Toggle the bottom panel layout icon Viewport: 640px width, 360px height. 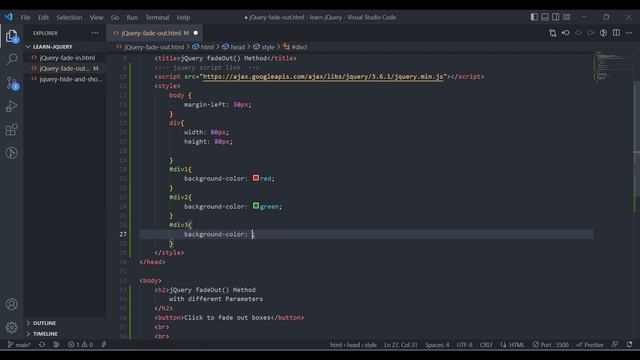(x=545, y=17)
